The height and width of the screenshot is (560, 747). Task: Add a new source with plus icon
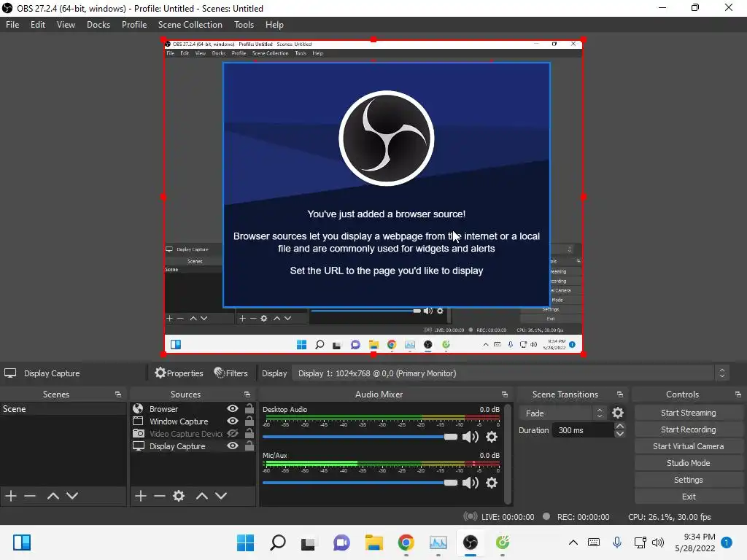click(141, 496)
